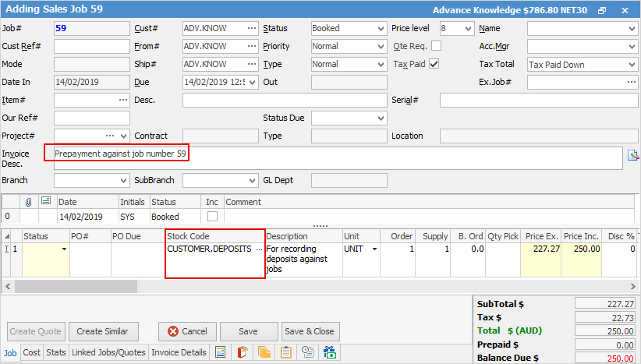Open the stacked orange folders icon tab
This screenshot has width=641, height=364.
[264, 352]
